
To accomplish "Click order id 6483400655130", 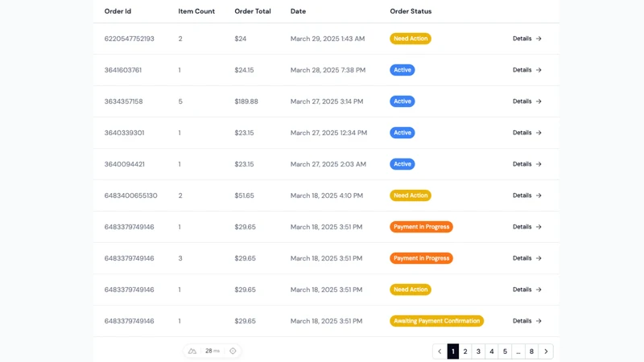I will [130, 195].
